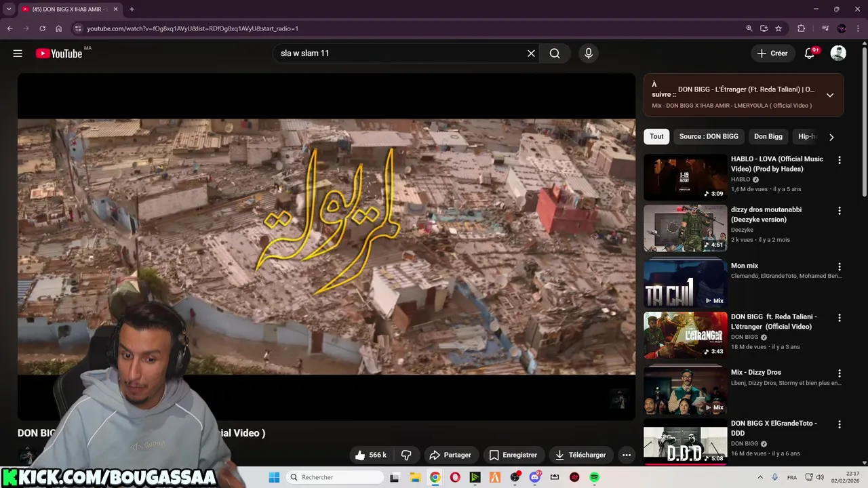868x488 pixels.
Task: Run search with the magnifier button
Action: point(555,54)
